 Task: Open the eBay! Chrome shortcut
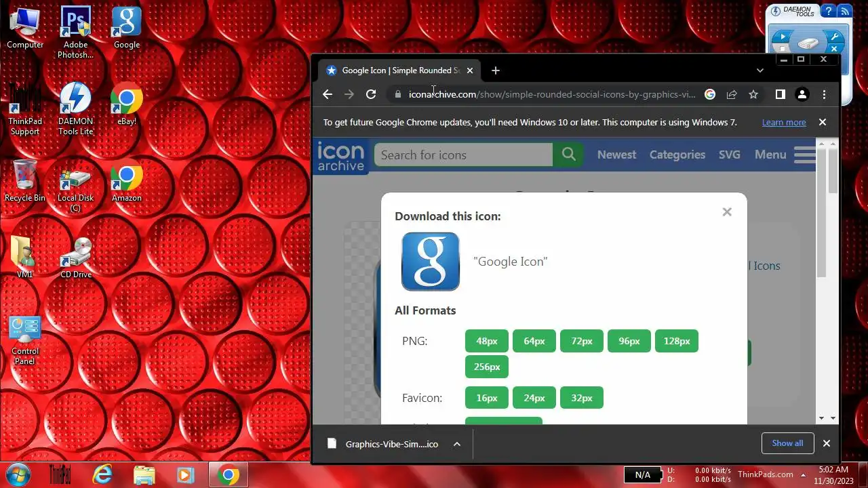pos(126,105)
